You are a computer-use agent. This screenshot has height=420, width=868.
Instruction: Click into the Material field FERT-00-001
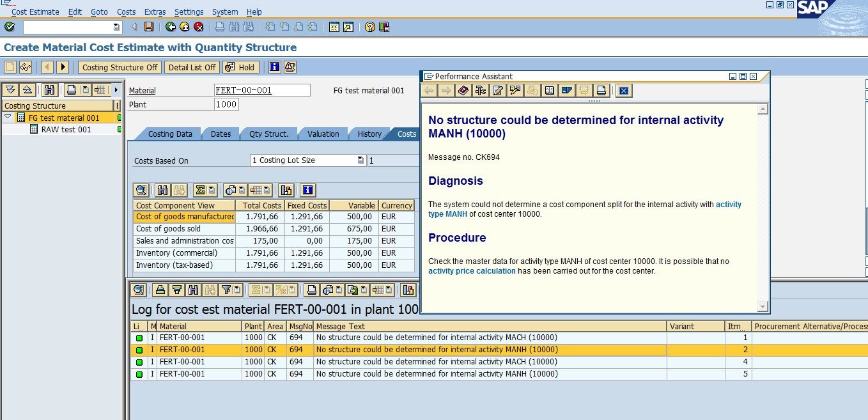point(262,90)
